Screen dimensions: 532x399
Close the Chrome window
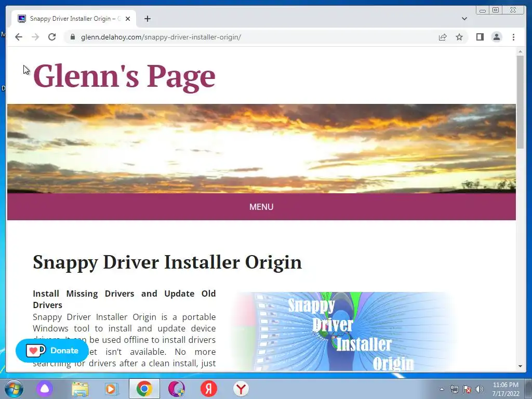point(513,10)
